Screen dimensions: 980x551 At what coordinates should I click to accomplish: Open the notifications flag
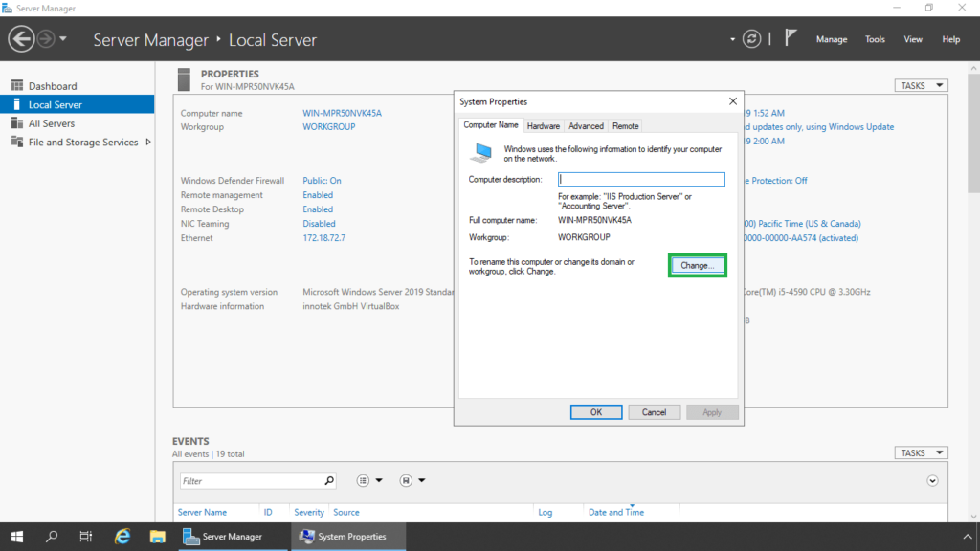[x=791, y=38]
